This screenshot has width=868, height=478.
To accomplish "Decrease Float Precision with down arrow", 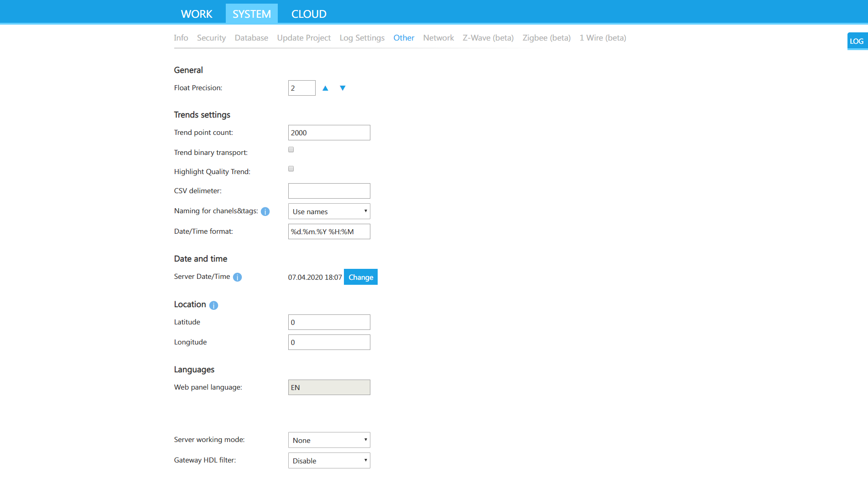I will point(343,88).
